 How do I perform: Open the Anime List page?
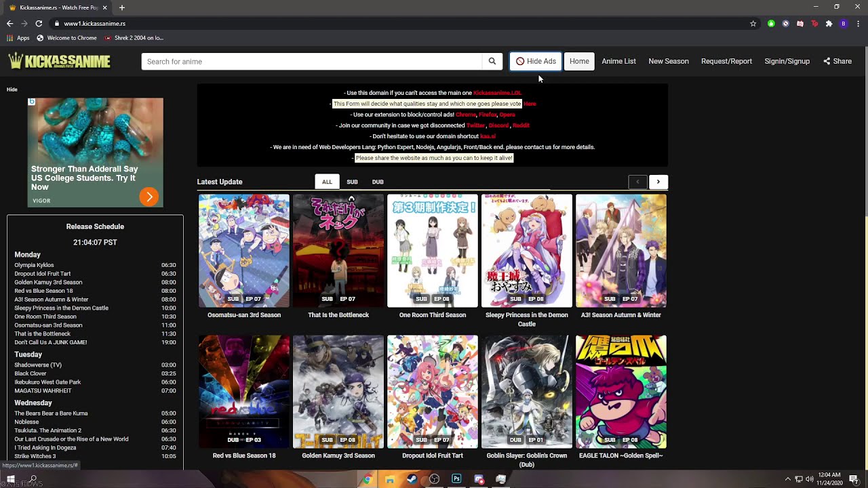(618, 61)
